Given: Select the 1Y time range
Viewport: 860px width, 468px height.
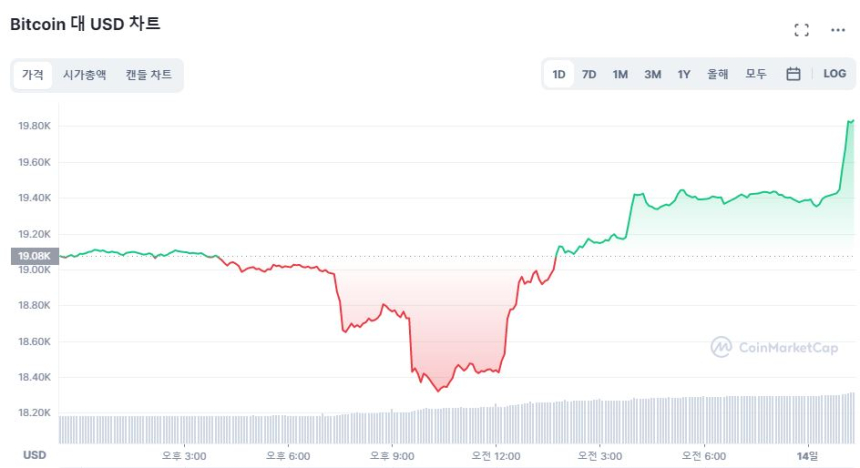Looking at the screenshot, I should [684, 74].
